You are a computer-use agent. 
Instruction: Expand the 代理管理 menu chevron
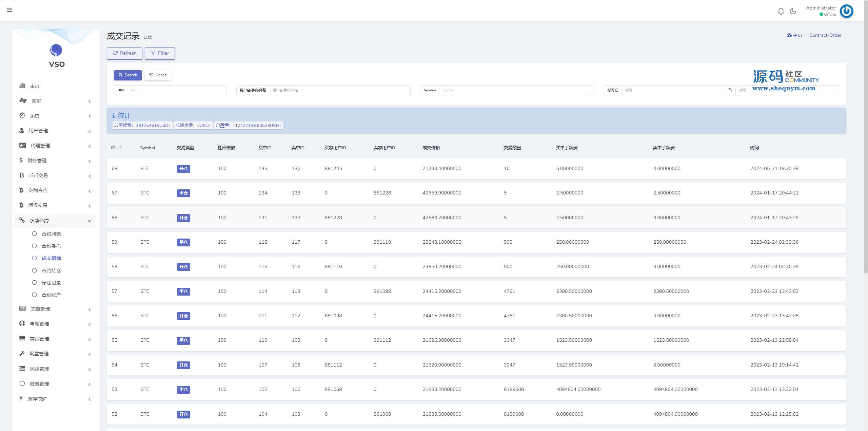90,146
